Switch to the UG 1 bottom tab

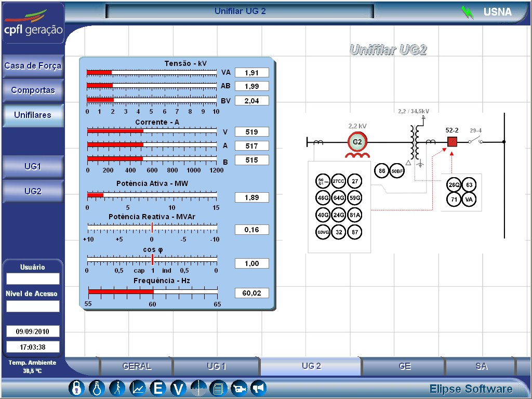point(217,366)
